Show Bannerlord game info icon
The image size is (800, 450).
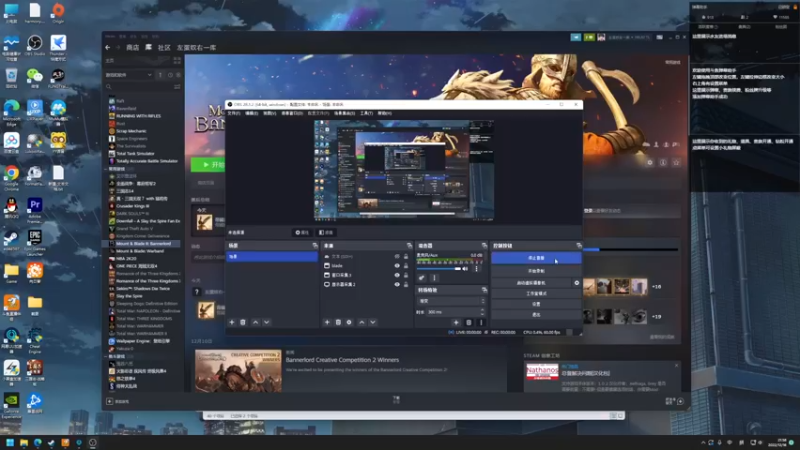click(663, 163)
